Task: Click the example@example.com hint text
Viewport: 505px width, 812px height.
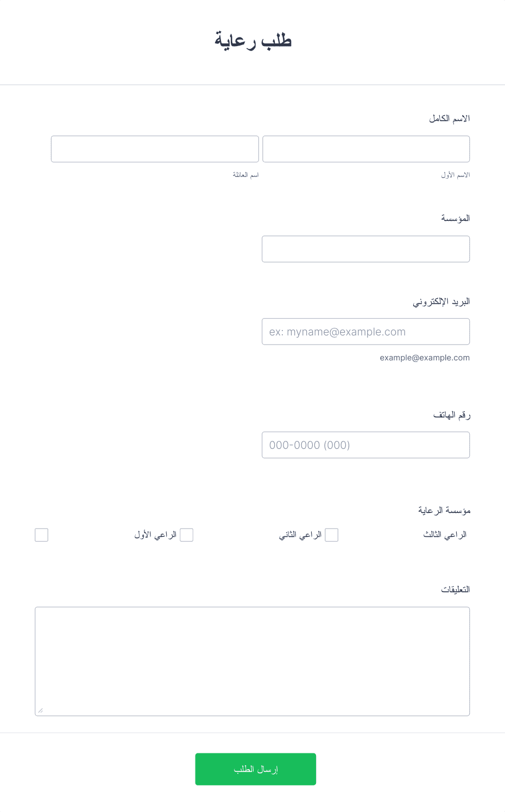Action: click(425, 358)
